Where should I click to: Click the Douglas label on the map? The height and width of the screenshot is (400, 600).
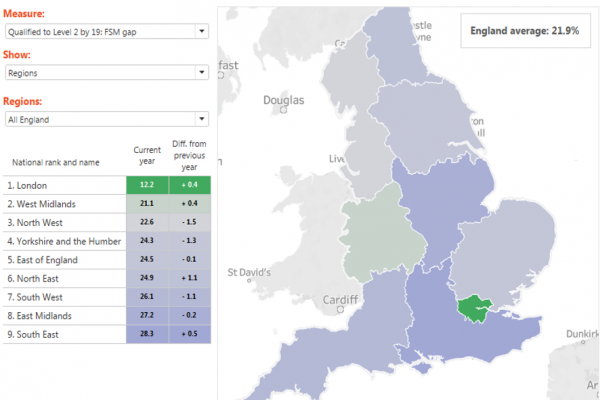pos(284,100)
